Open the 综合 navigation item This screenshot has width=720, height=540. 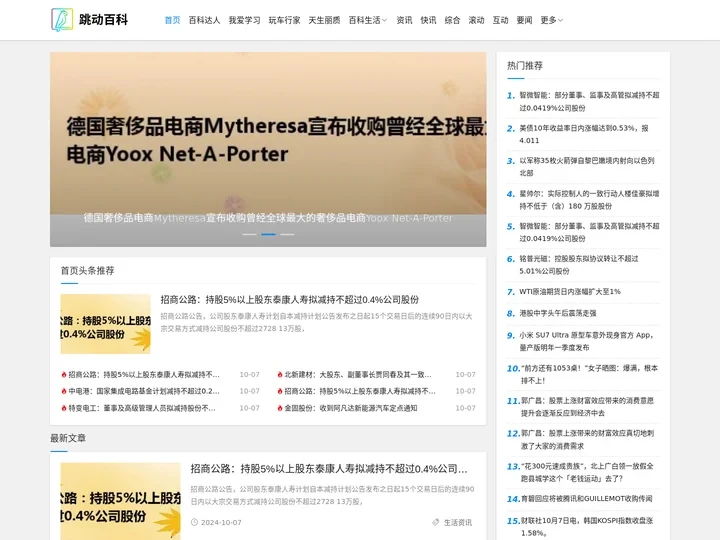[x=452, y=20]
